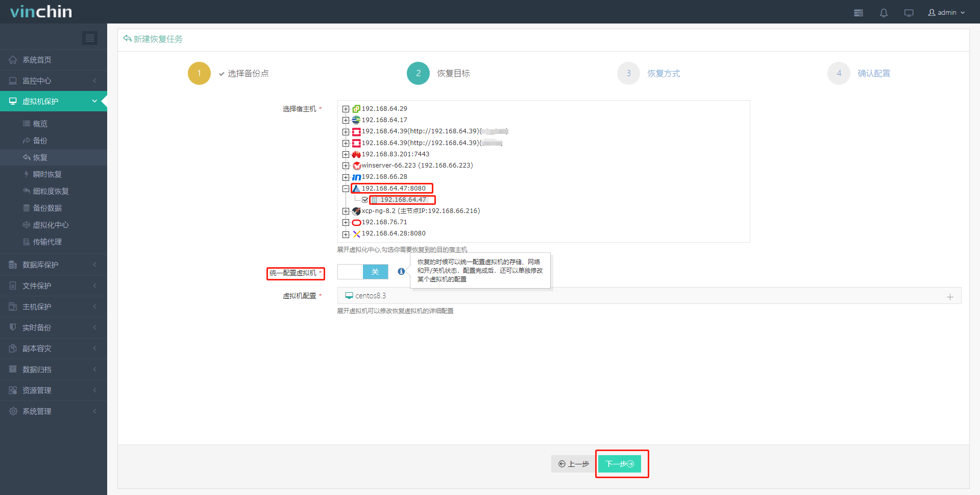
Task: Click the centos8.3 VM row
Action: coord(649,296)
